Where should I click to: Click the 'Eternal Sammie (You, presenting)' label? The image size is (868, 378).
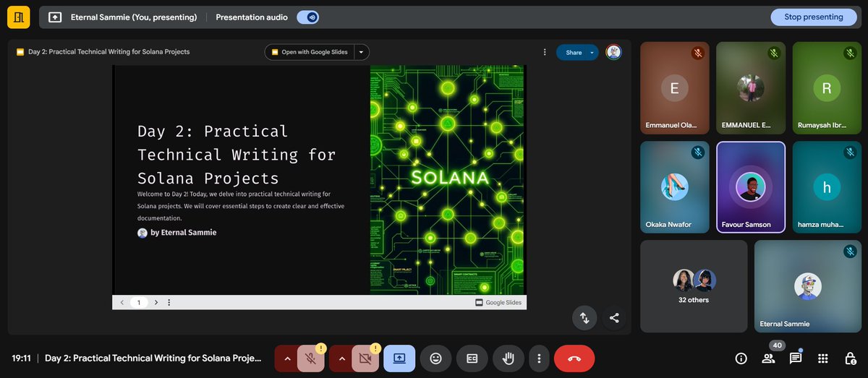pos(134,17)
